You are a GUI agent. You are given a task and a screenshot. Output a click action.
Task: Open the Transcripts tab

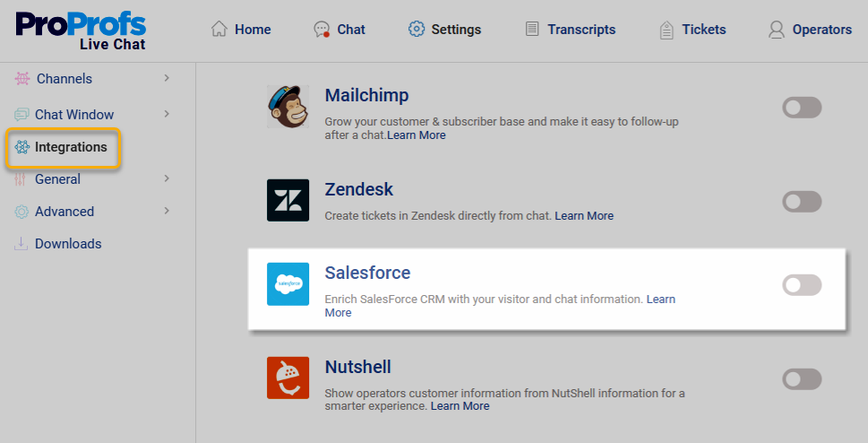point(571,30)
